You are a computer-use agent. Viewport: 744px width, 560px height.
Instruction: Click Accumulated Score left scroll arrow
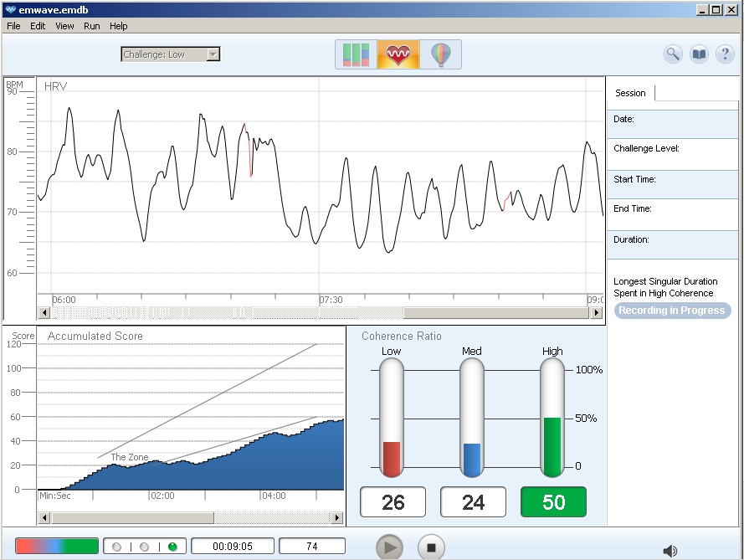pos(44,517)
